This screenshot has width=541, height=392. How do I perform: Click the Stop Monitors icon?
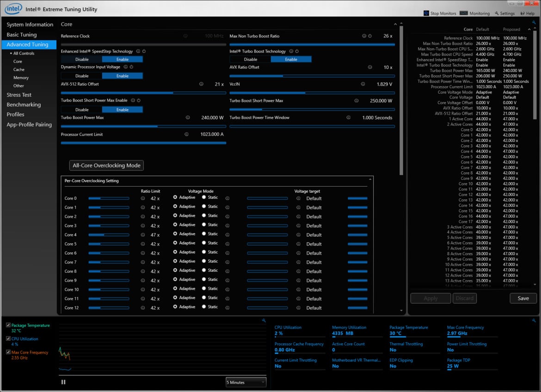click(426, 13)
